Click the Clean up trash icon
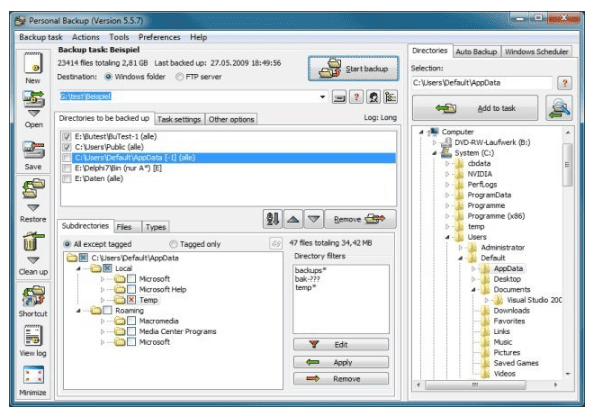Screen dimensions: 596x416 click(33, 241)
